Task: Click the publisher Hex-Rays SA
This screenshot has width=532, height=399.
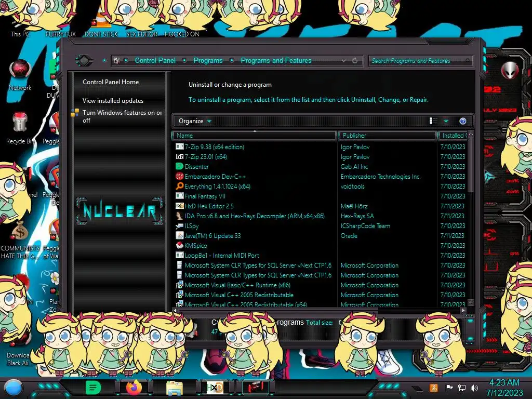Action: point(357,216)
